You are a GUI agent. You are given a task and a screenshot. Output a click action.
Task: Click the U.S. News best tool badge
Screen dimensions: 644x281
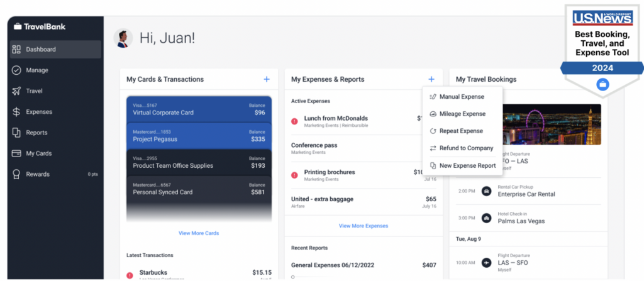(602, 50)
